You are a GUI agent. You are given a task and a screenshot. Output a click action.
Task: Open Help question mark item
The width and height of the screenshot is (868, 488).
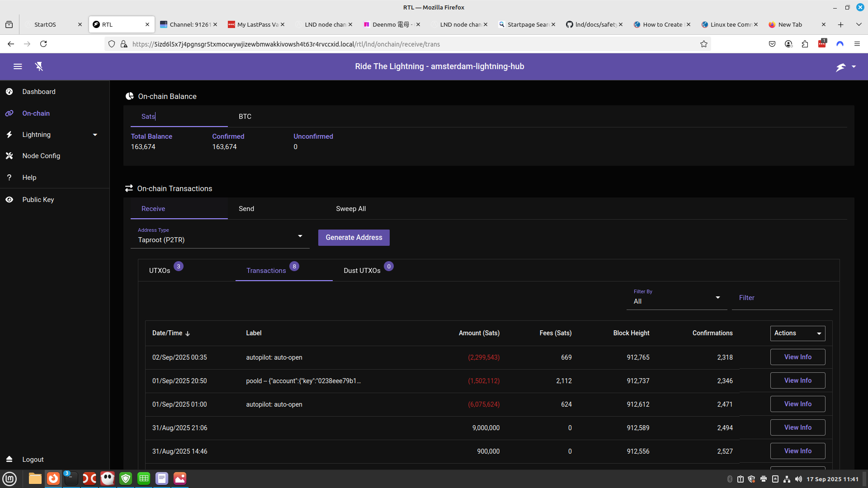[9, 178]
